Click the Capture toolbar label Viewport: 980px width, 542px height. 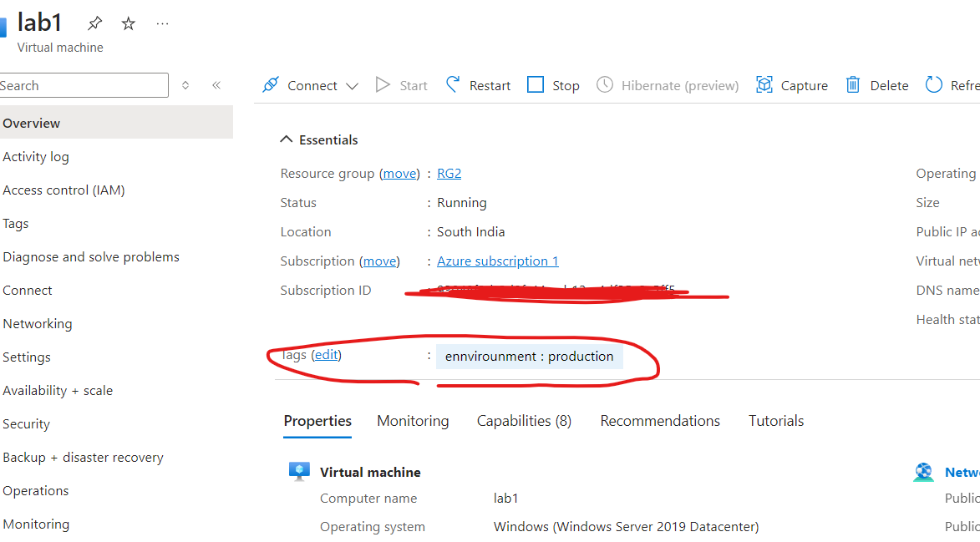[x=805, y=85]
